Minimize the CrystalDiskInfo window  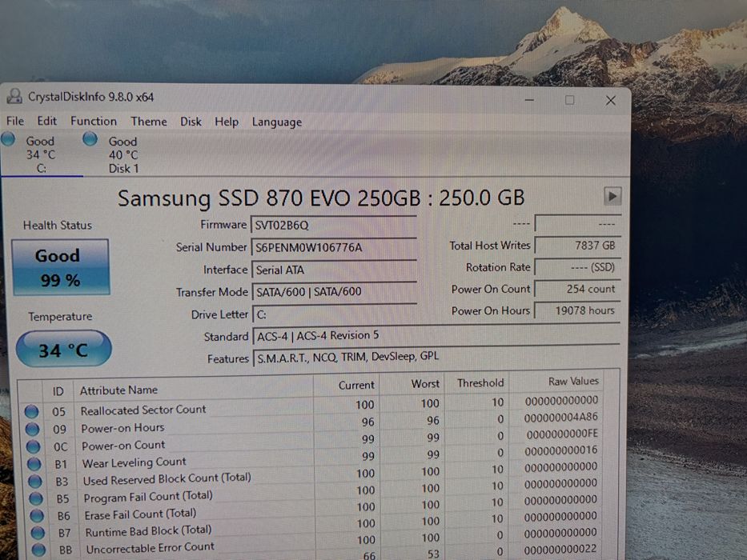(529, 99)
